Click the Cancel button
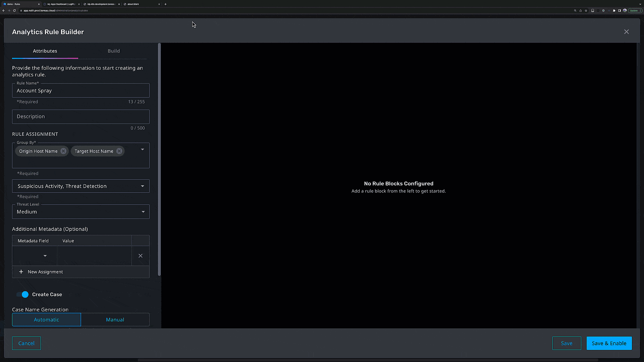Image resolution: width=644 pixels, height=362 pixels. click(x=26, y=343)
